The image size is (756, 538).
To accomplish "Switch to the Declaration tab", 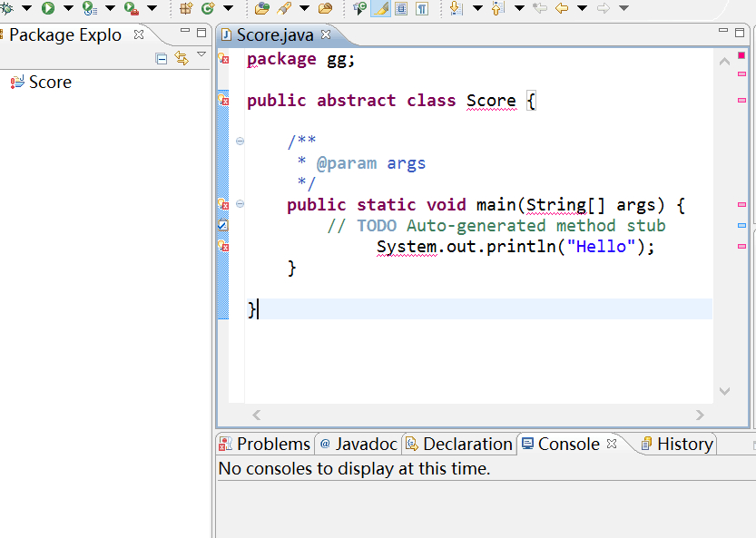I will pos(459,444).
